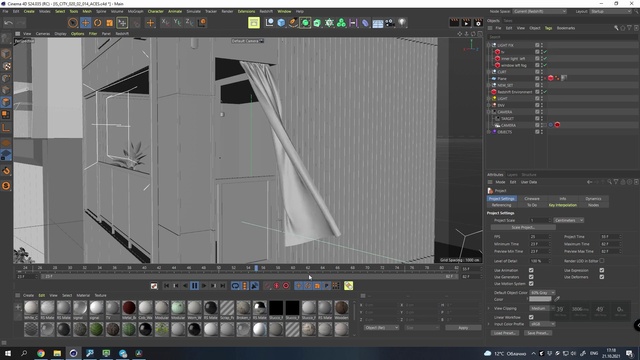Open the Layout Startup dropdown
Screen dimensions: 640x360
[x=611, y=11]
